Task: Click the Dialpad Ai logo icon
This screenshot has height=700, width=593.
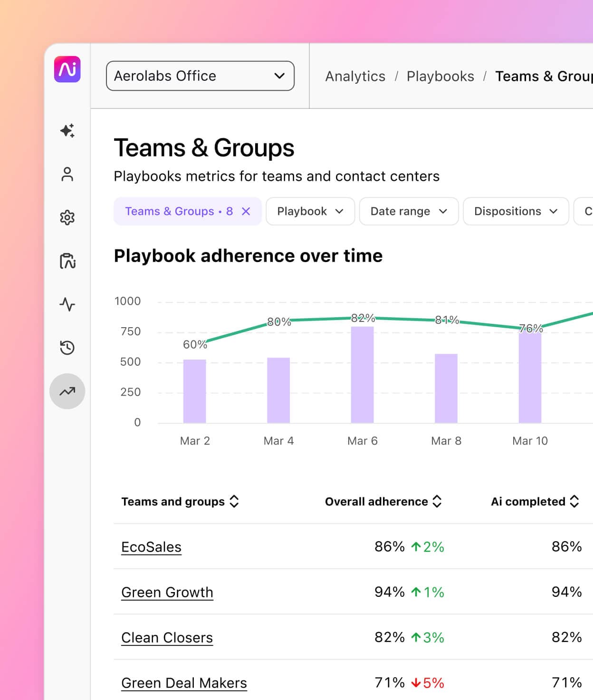Action: [67, 69]
